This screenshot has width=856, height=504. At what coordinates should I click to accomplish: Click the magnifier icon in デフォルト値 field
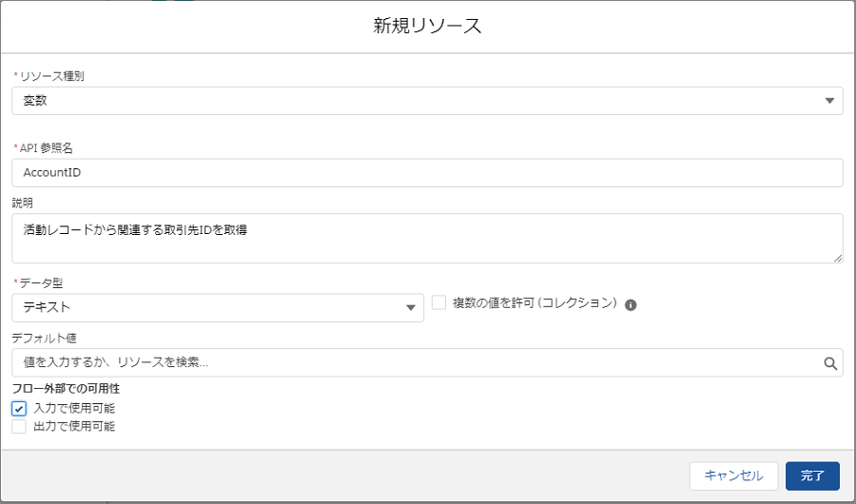[830, 363]
